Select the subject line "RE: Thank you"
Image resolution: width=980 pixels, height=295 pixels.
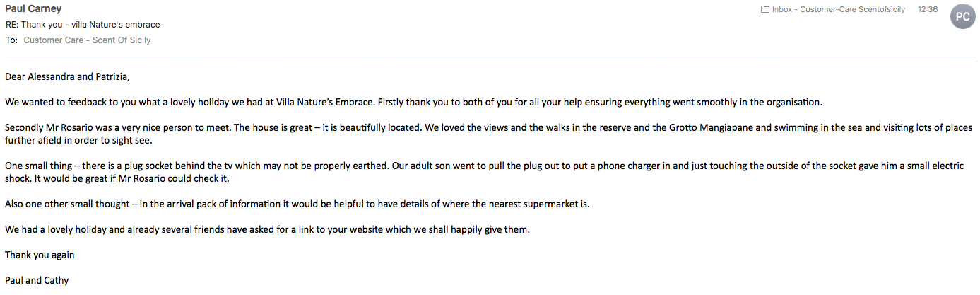coord(83,25)
